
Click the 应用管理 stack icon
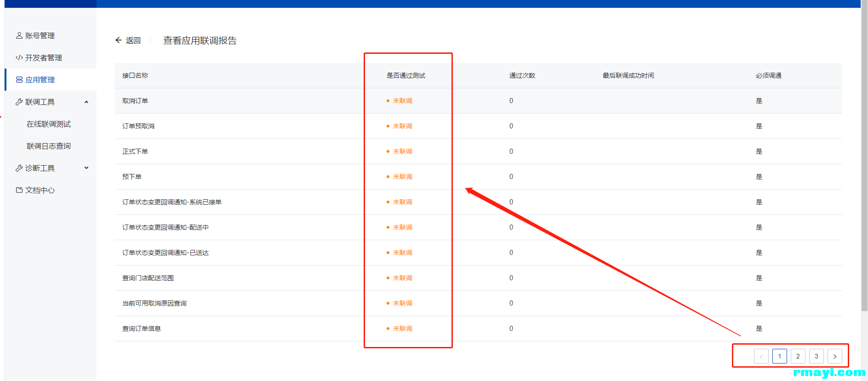click(x=19, y=80)
